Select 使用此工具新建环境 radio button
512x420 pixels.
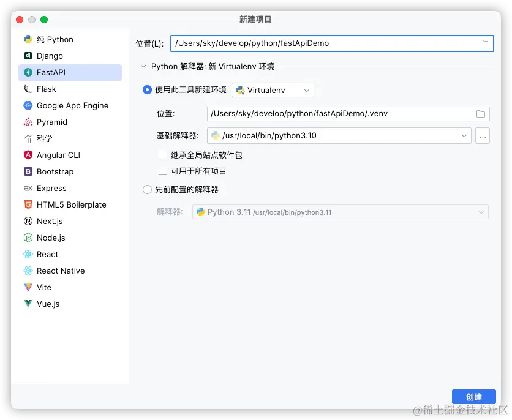tap(147, 90)
